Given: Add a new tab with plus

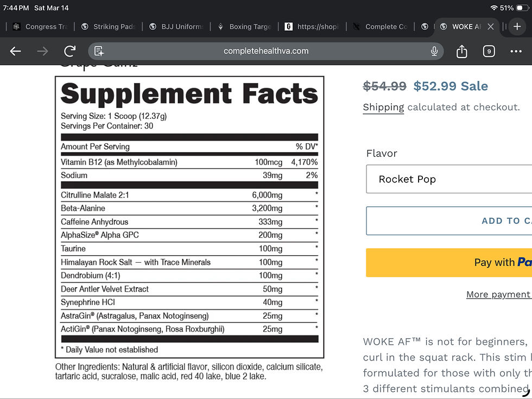Looking at the screenshot, I should tap(517, 27).
